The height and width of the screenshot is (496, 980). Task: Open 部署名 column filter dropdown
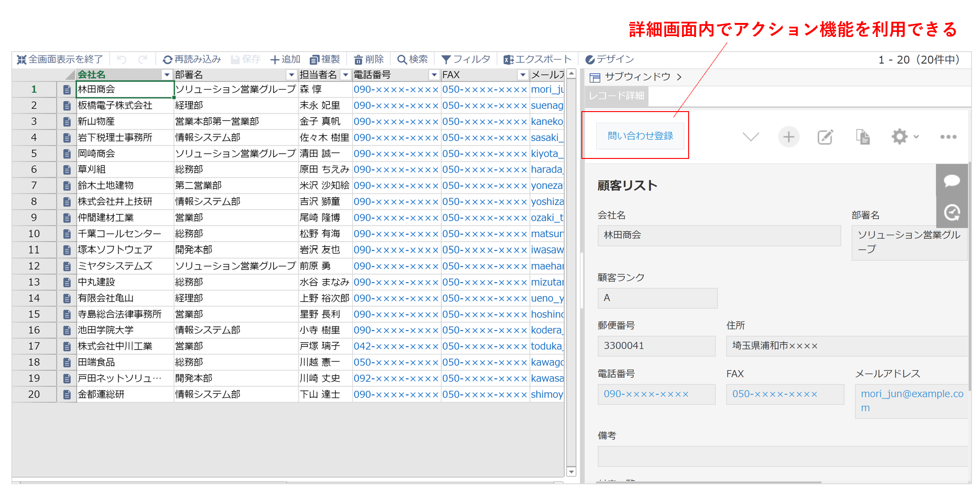point(291,75)
